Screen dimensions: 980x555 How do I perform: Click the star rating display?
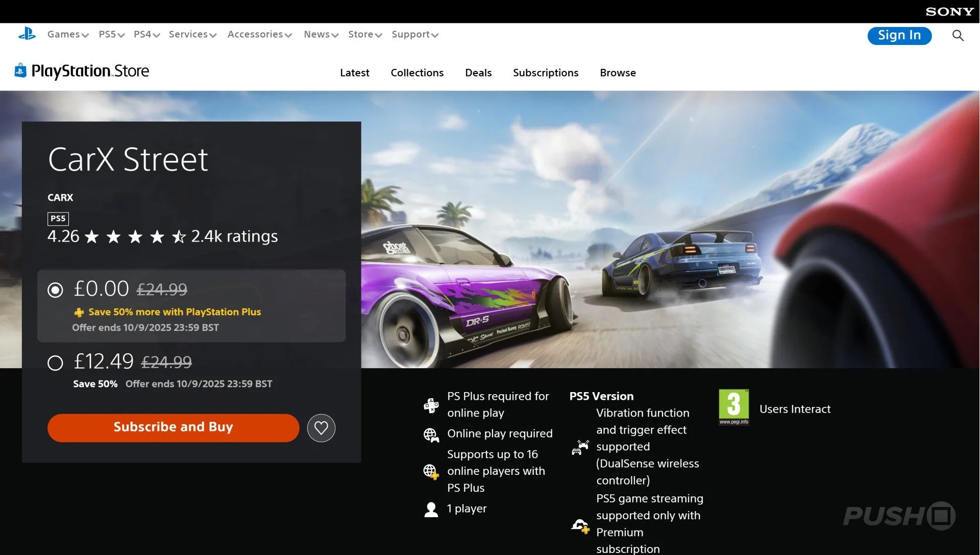(x=135, y=236)
